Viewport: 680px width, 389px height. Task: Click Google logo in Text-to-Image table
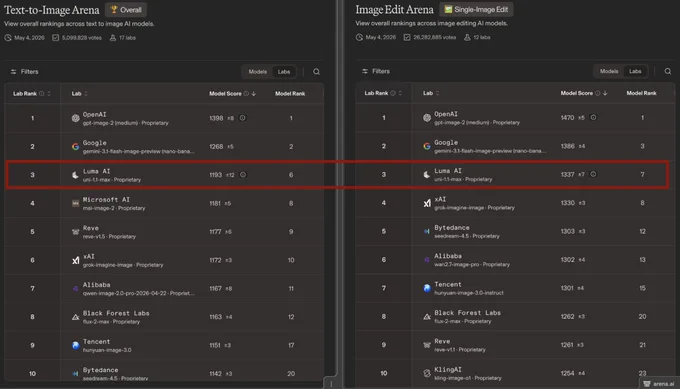[x=75, y=147]
